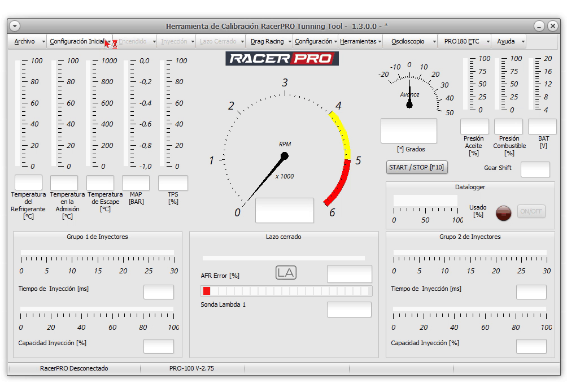This screenshot has height=392, width=567.
Task: Click Grupo 1 Capacidad Inyección value box
Action: 159,346
